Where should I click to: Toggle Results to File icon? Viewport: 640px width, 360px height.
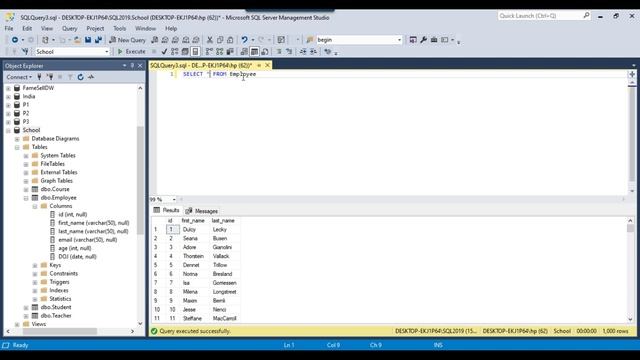point(265,51)
